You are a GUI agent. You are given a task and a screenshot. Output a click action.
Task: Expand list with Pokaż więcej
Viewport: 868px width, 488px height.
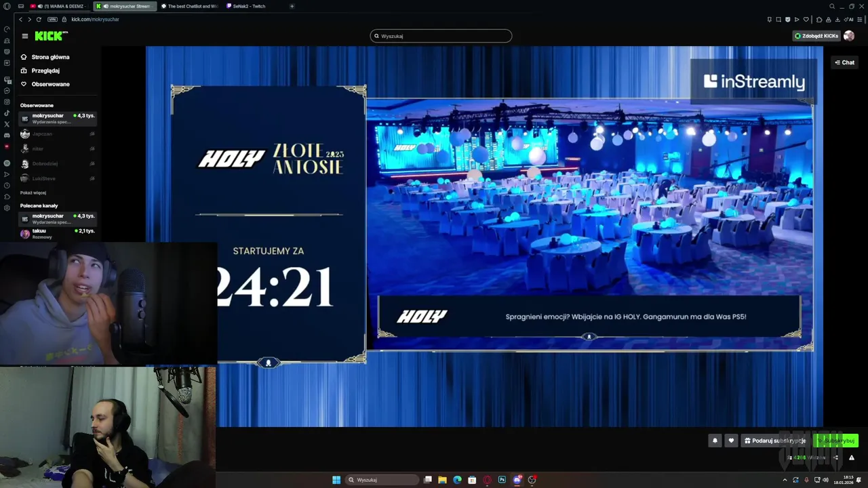coord(33,192)
